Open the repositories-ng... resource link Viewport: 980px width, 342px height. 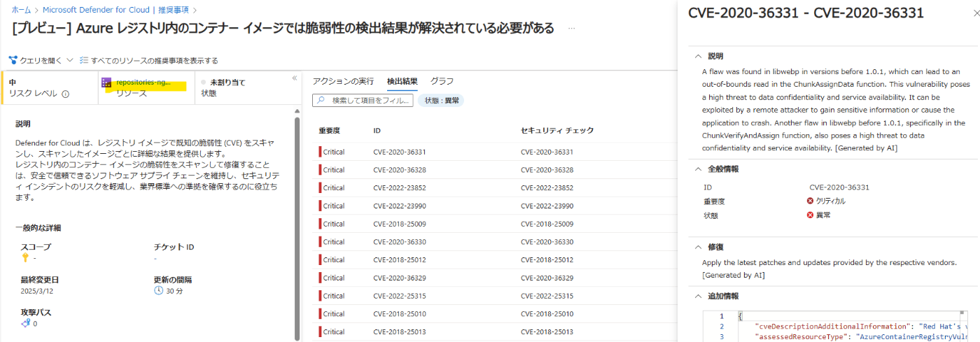[143, 83]
